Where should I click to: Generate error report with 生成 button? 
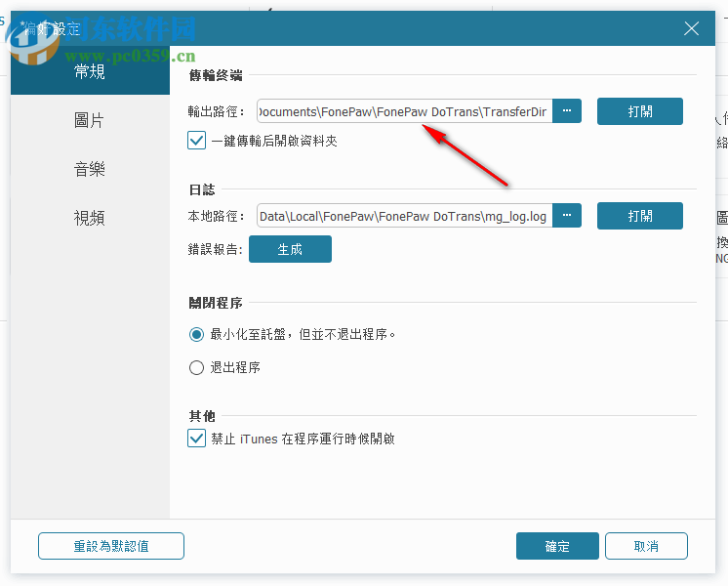click(290, 249)
